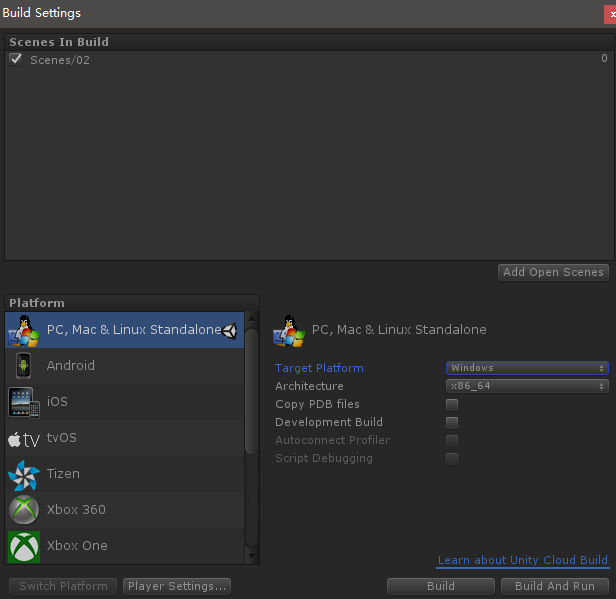
Task: Toggle Script Debugging checkbox
Action: coord(452,459)
